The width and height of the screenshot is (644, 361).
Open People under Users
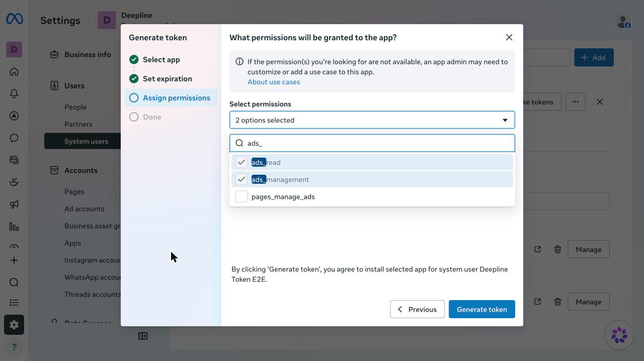click(x=75, y=107)
